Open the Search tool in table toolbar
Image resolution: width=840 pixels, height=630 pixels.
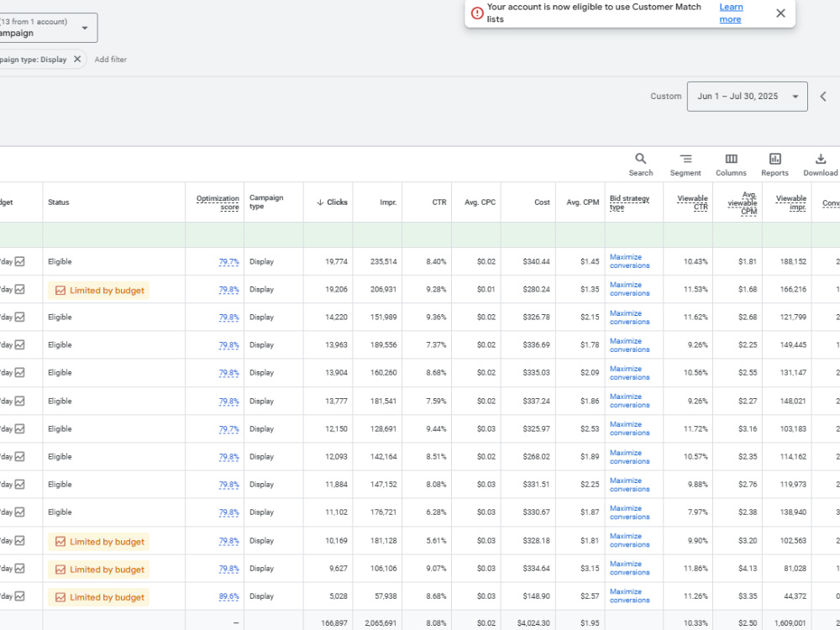pos(641,165)
